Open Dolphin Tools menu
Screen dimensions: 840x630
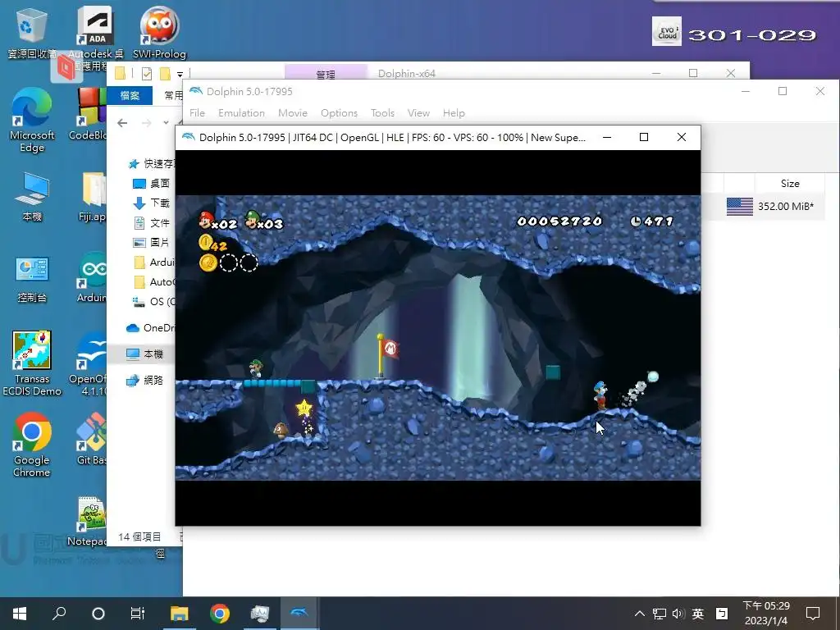point(382,113)
